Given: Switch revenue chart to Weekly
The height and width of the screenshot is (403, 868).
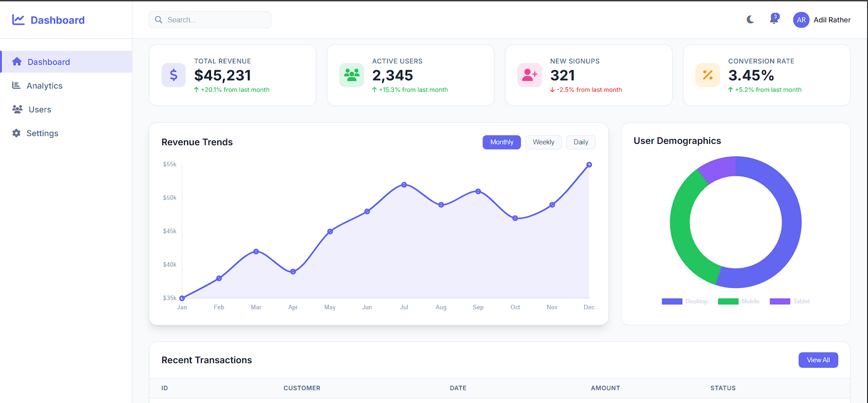Looking at the screenshot, I should 543,142.
